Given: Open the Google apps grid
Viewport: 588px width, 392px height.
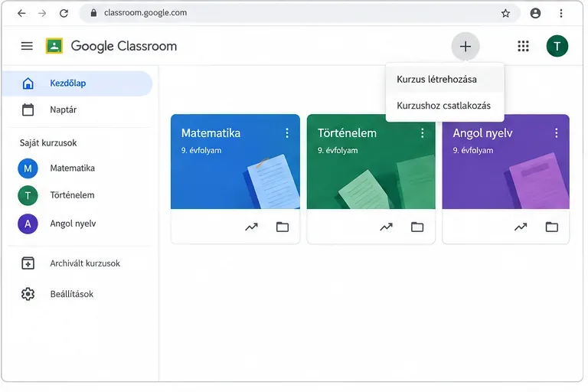Looking at the screenshot, I should coord(523,46).
